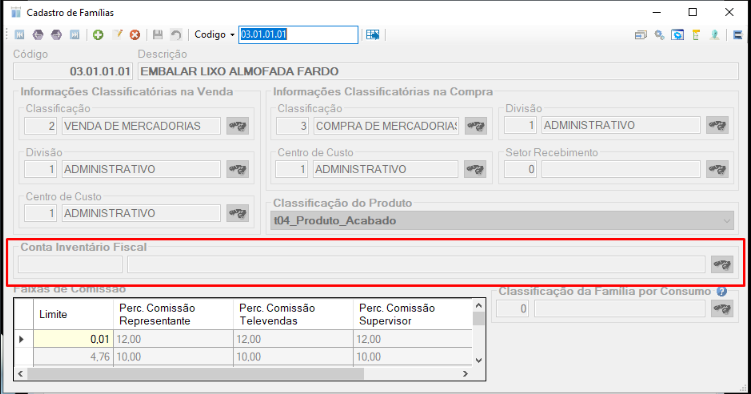Click down arrow of commission table scrollbar
Image resolution: width=751 pixels, height=394 pixels.
[478, 360]
